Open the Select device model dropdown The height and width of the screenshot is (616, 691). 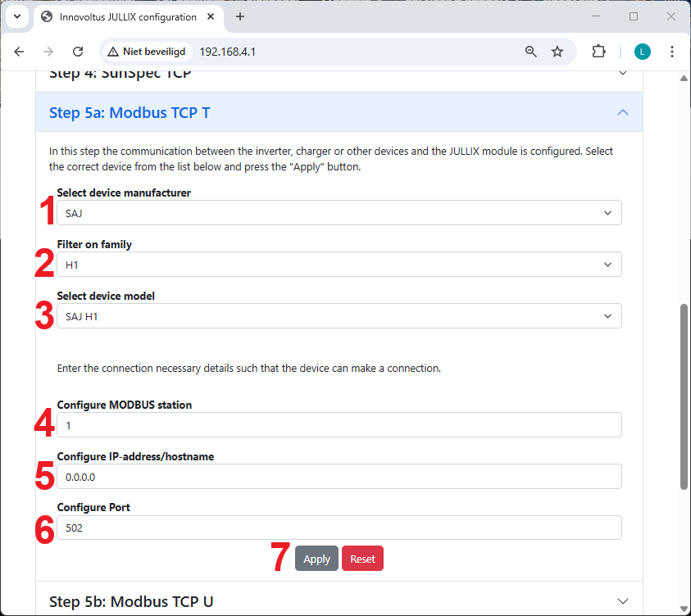339,316
